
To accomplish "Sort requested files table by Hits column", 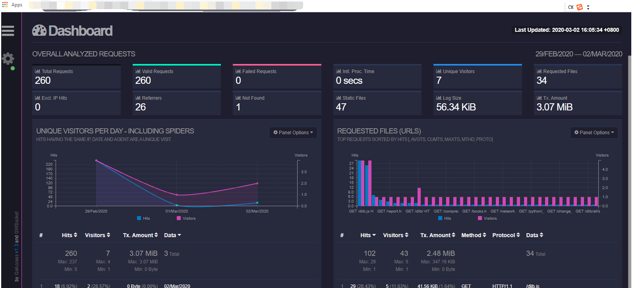I will (x=368, y=235).
